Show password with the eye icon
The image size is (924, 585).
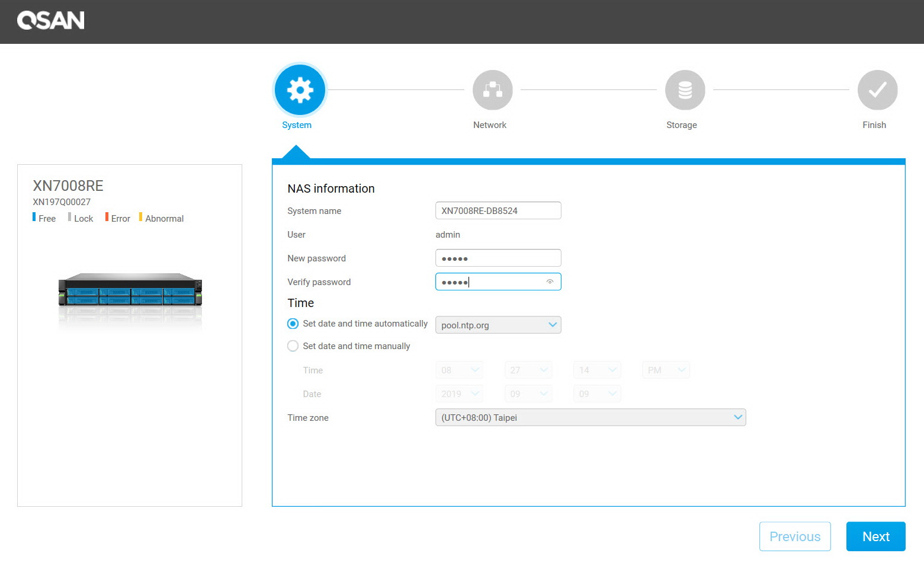pyautogui.click(x=550, y=282)
